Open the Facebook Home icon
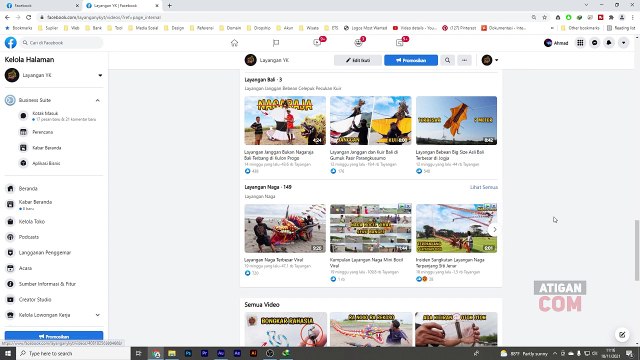 tap(234, 43)
